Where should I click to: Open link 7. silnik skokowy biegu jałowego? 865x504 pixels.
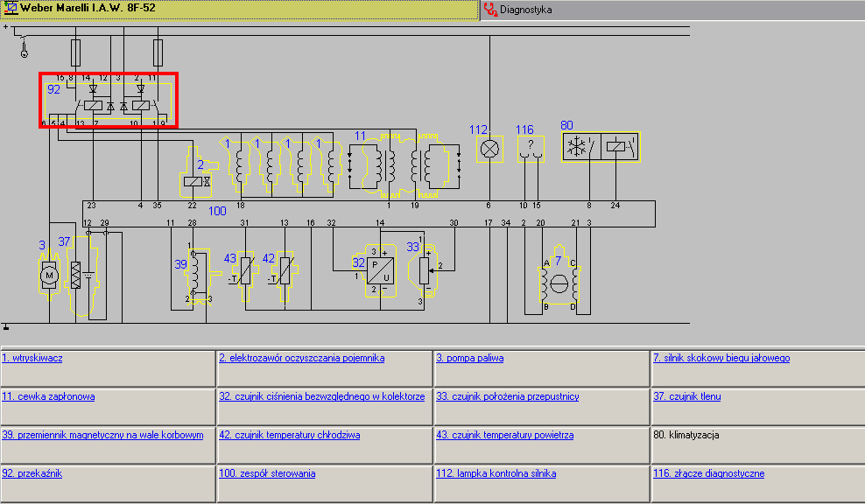click(x=721, y=358)
